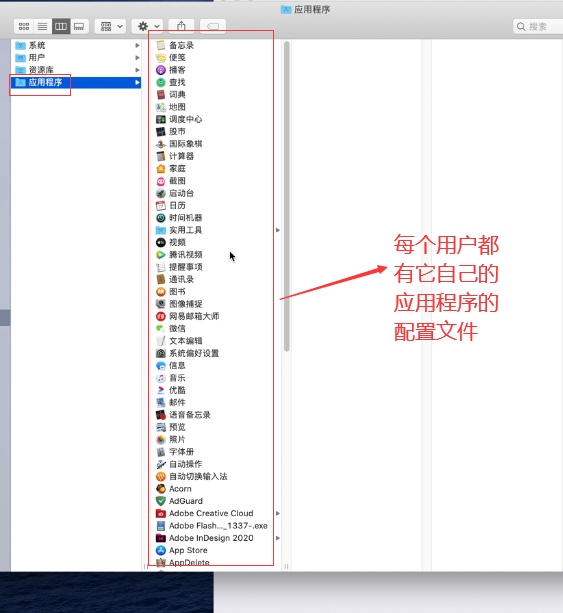Toggle column view mode

point(61,26)
